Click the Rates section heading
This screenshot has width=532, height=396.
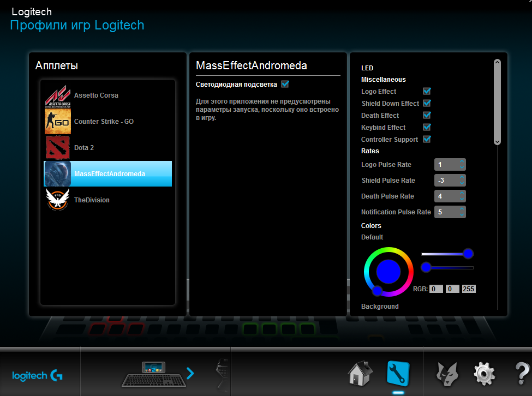(370, 151)
